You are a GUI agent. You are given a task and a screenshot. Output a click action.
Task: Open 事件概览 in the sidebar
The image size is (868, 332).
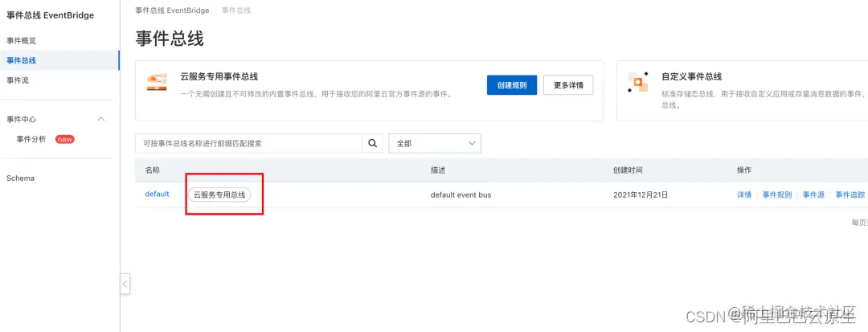click(x=22, y=41)
